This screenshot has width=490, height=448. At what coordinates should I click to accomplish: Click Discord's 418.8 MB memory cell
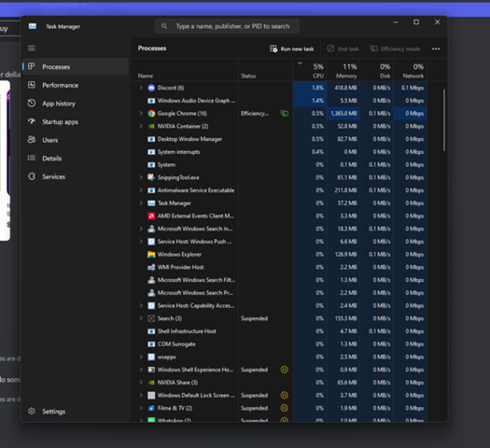(343, 88)
